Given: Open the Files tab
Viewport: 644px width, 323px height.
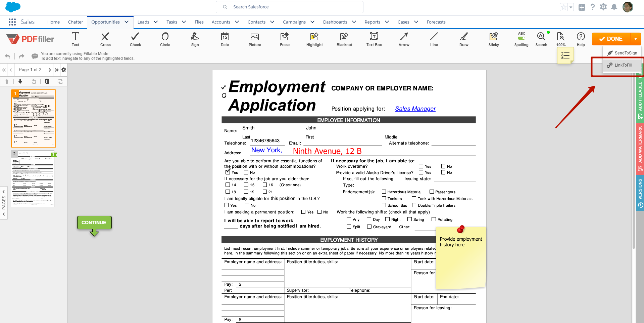Looking at the screenshot, I should click(199, 22).
